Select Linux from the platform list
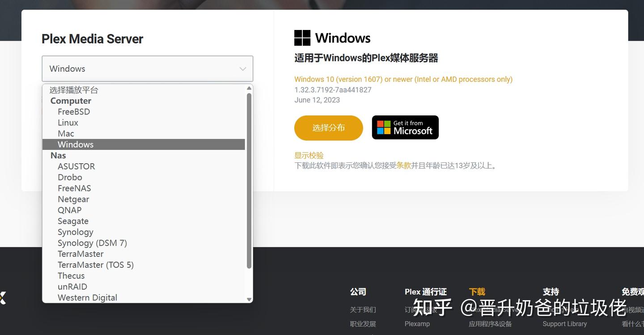644x335 pixels. (x=68, y=122)
